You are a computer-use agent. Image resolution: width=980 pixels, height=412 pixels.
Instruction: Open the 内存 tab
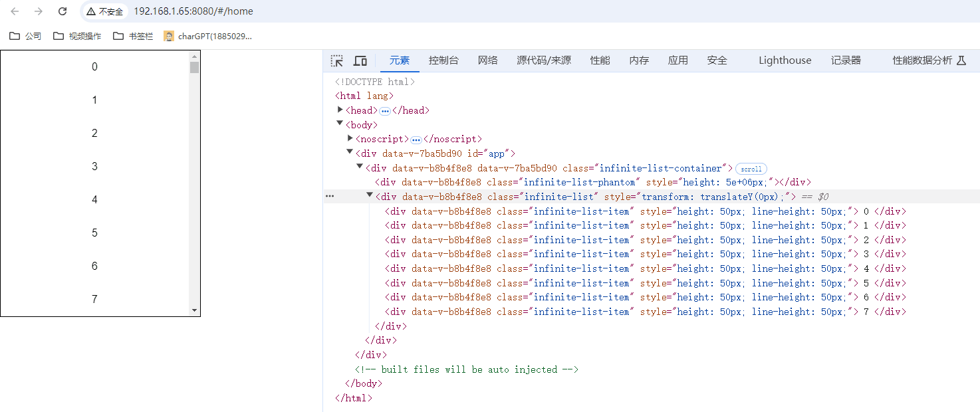[x=639, y=60]
